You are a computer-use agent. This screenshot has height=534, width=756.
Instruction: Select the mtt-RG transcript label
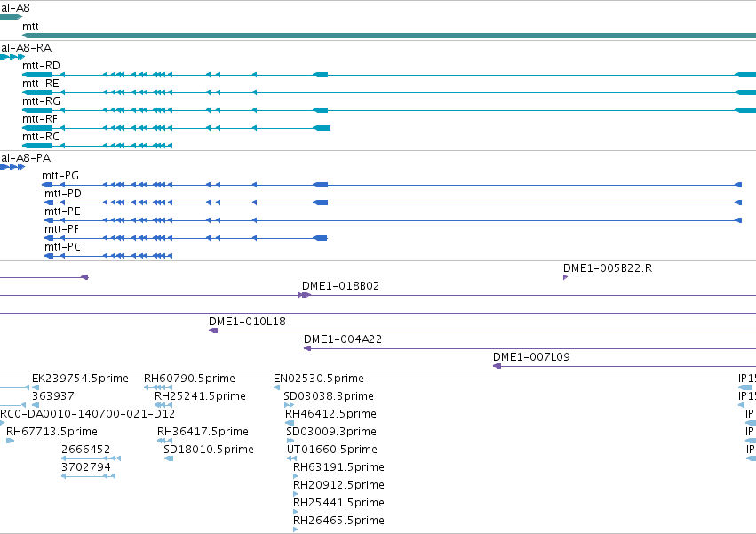(41, 101)
